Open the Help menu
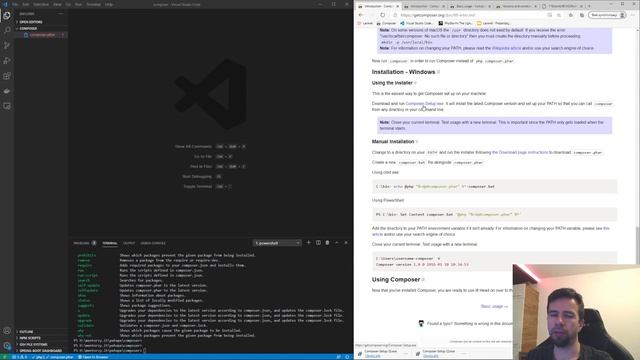The width and height of the screenshot is (640, 360). [x=109, y=4]
